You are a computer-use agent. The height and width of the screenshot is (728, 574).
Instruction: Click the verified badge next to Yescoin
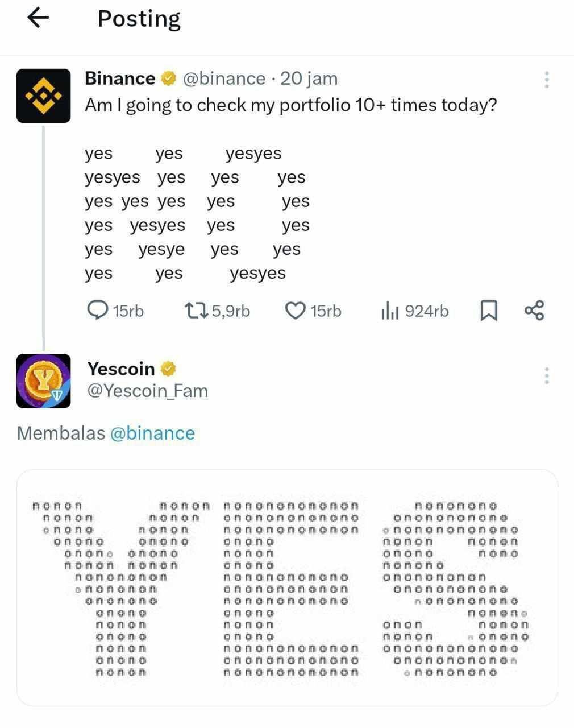[168, 369]
